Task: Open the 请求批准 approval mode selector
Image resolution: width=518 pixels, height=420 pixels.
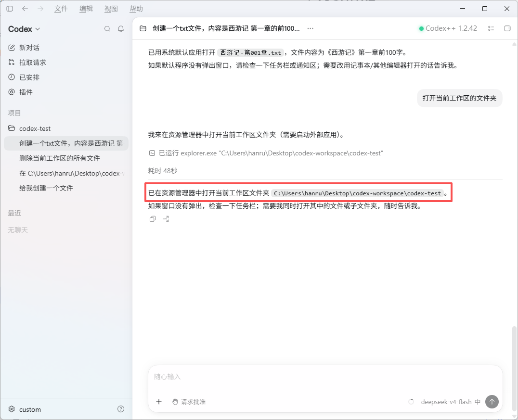Action: click(x=189, y=402)
